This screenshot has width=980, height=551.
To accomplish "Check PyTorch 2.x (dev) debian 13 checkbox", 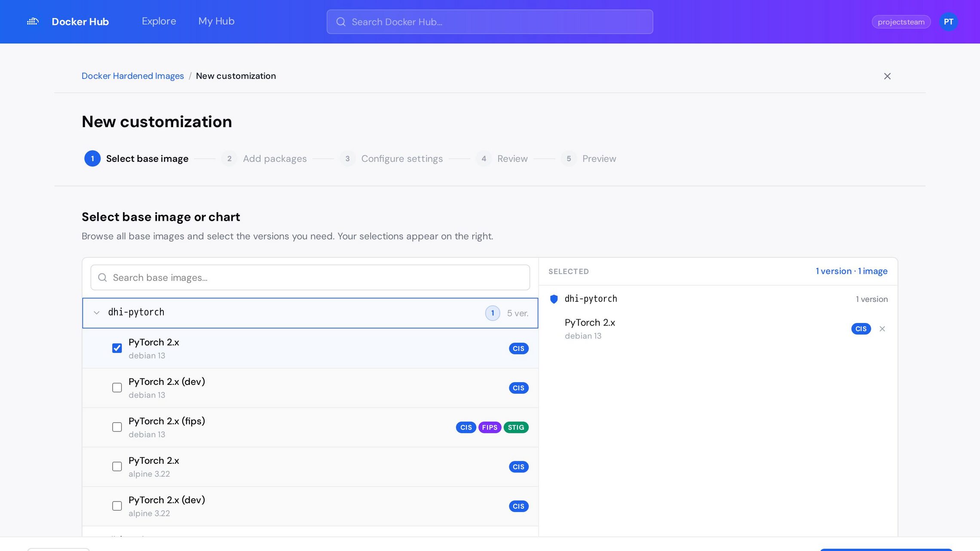I will pyautogui.click(x=117, y=388).
